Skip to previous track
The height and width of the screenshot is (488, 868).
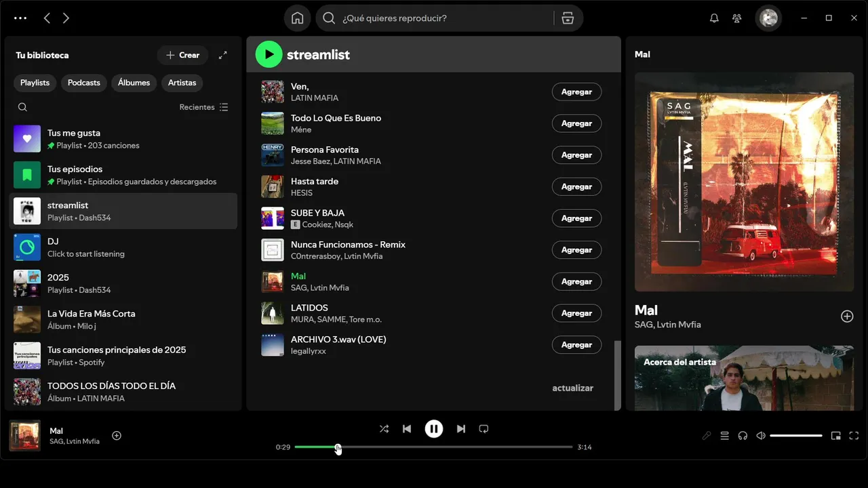click(x=407, y=429)
